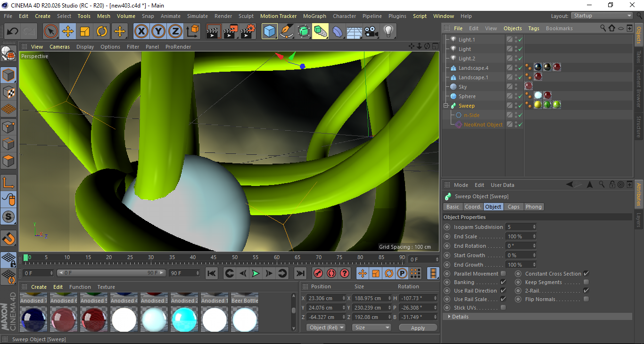Select Landscape.4 in object list
Screen dimensions: 644x344
pos(473,68)
